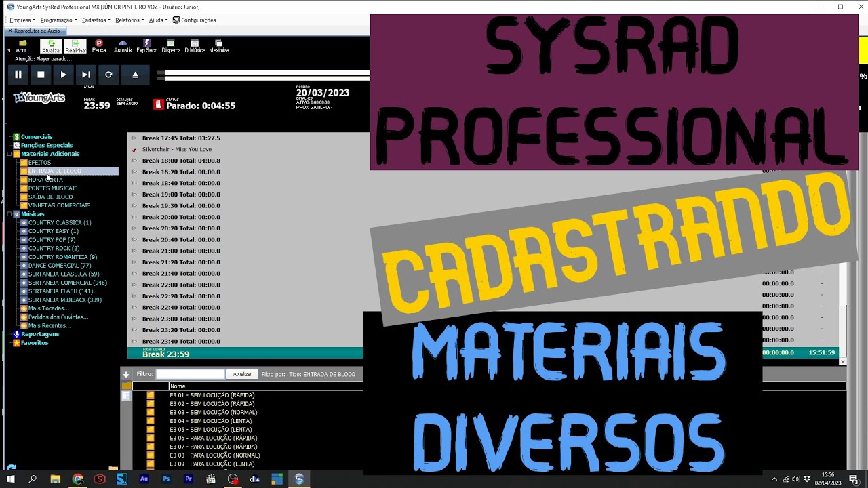
Task: Click the red hand status icon
Action: 159,104
